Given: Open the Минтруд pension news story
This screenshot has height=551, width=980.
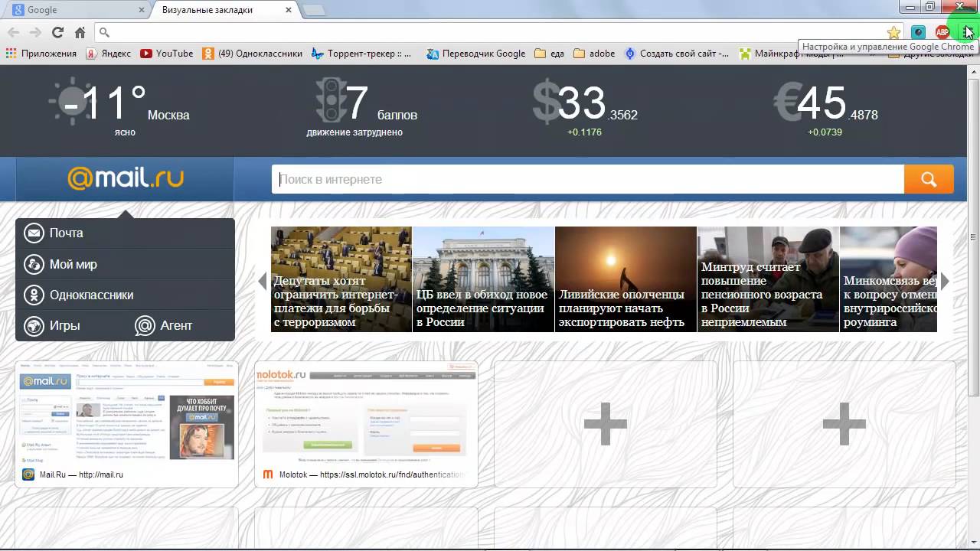Looking at the screenshot, I should point(768,279).
